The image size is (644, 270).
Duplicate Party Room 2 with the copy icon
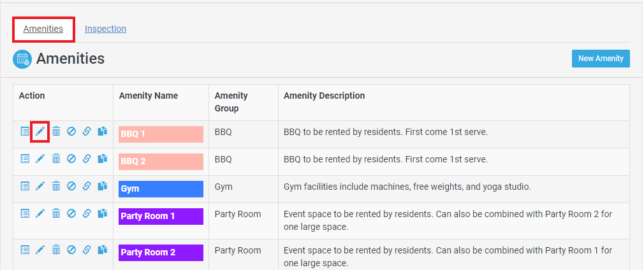(102, 250)
